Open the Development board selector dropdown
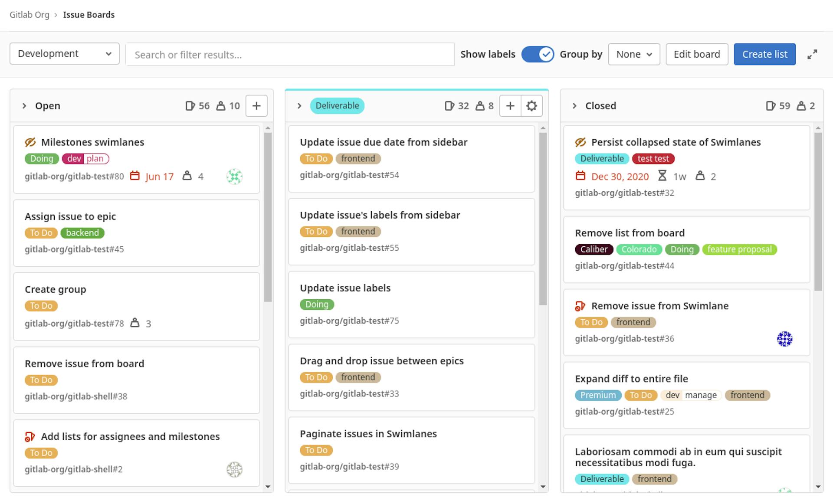 tap(64, 53)
